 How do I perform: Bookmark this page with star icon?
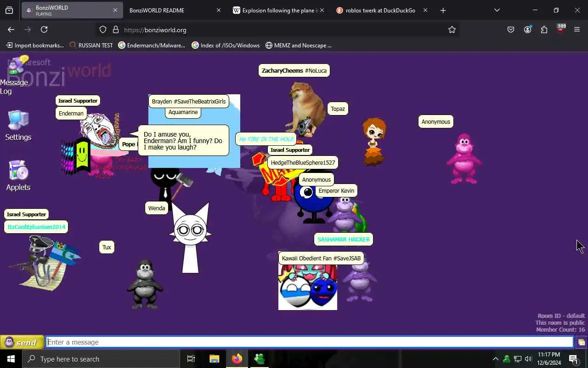click(452, 29)
